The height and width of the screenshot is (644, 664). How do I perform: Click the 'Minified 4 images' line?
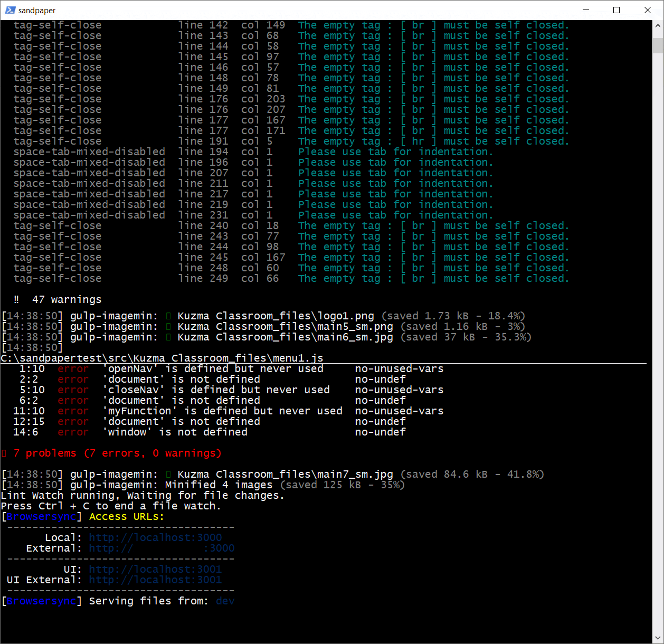click(203, 485)
